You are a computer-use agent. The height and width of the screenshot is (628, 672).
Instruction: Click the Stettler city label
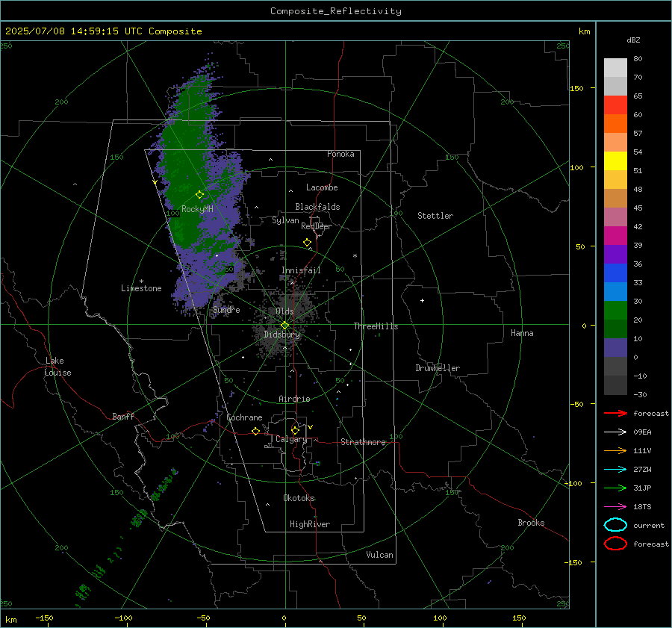coord(435,216)
